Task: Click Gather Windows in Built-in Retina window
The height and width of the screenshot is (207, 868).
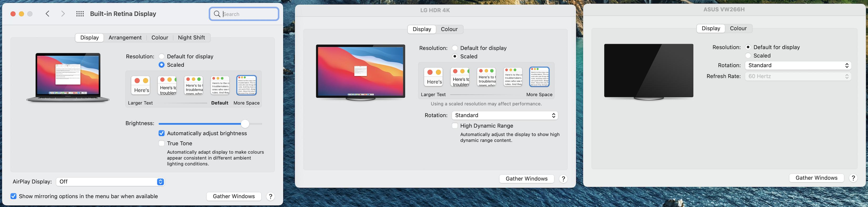Action: coord(234,197)
